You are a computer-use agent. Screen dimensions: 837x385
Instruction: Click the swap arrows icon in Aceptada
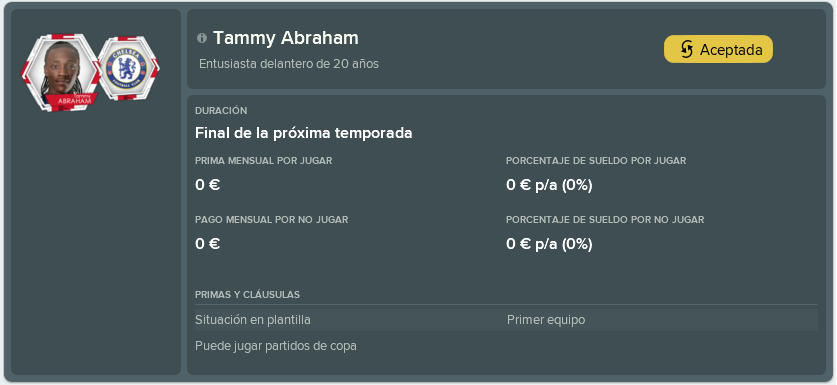686,50
